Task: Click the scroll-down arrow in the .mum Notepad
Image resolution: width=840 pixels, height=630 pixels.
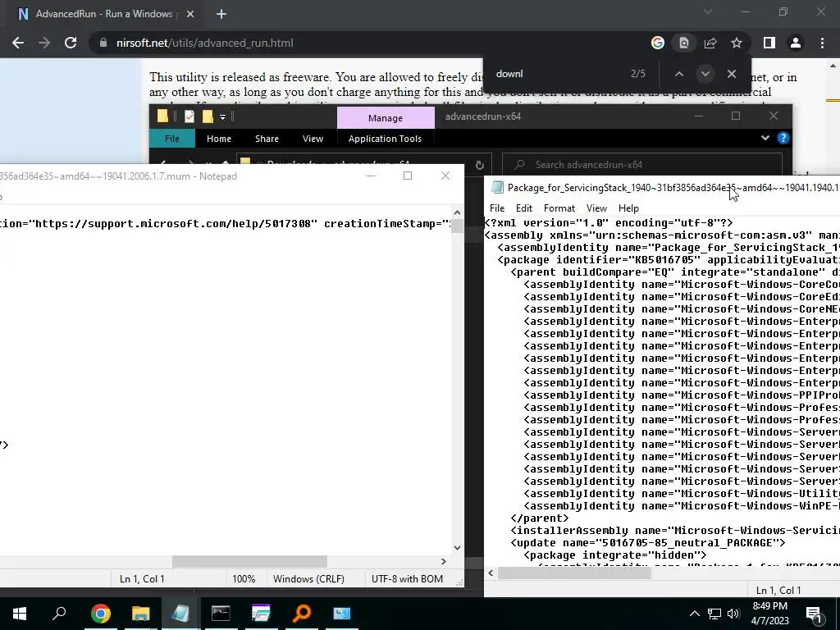Action: point(457,547)
